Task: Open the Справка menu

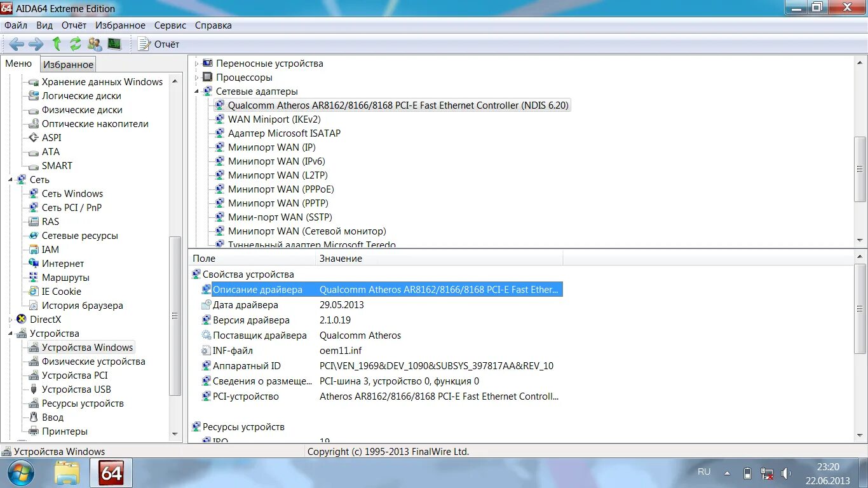Action: (x=214, y=25)
